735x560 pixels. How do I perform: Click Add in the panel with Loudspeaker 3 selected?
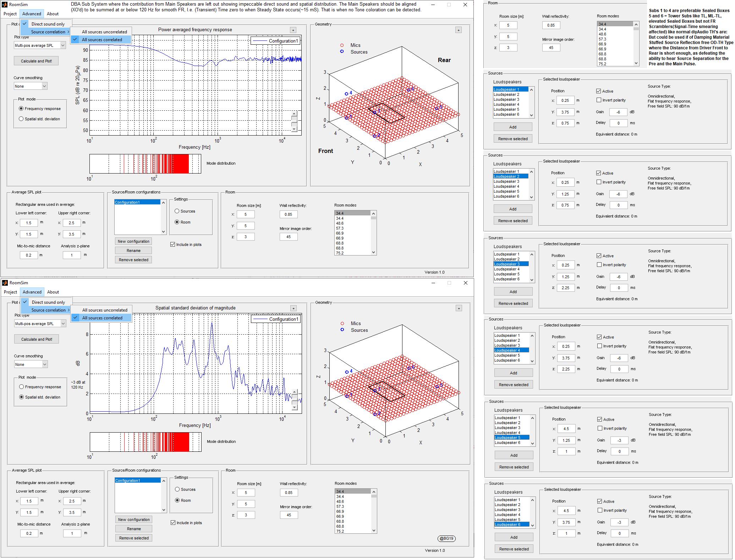(513, 292)
